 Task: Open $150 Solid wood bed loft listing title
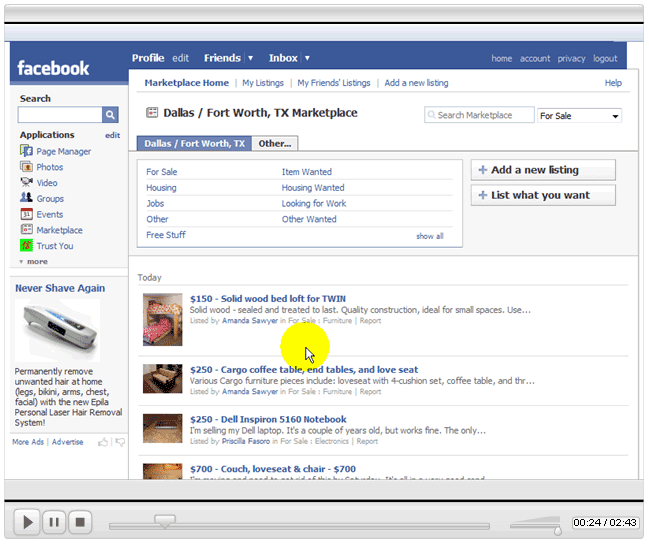(268, 299)
